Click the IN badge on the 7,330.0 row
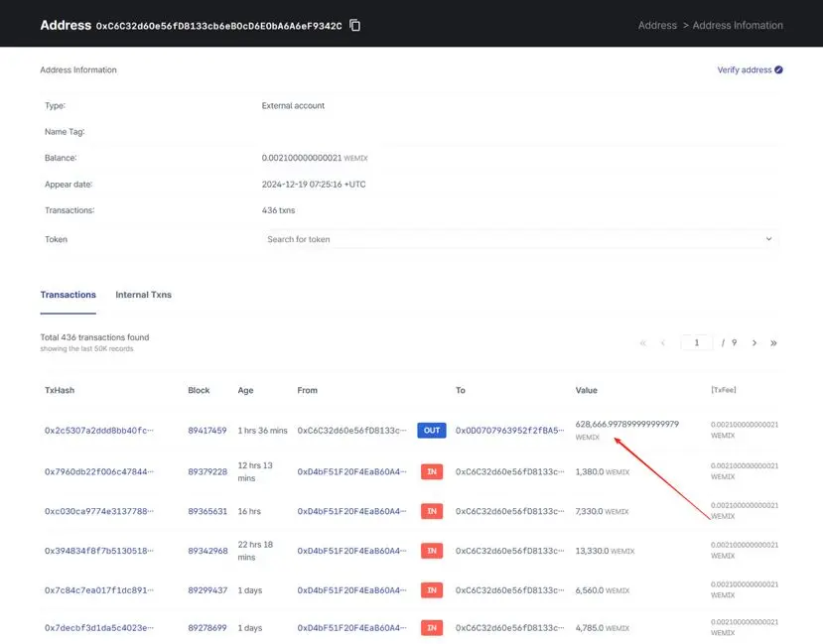The image size is (823, 644). 432,511
